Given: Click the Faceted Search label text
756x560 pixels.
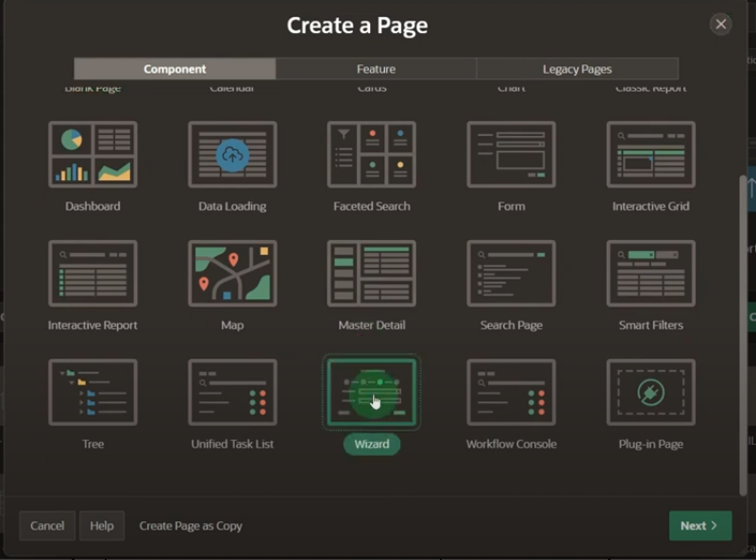Looking at the screenshot, I should point(372,206).
